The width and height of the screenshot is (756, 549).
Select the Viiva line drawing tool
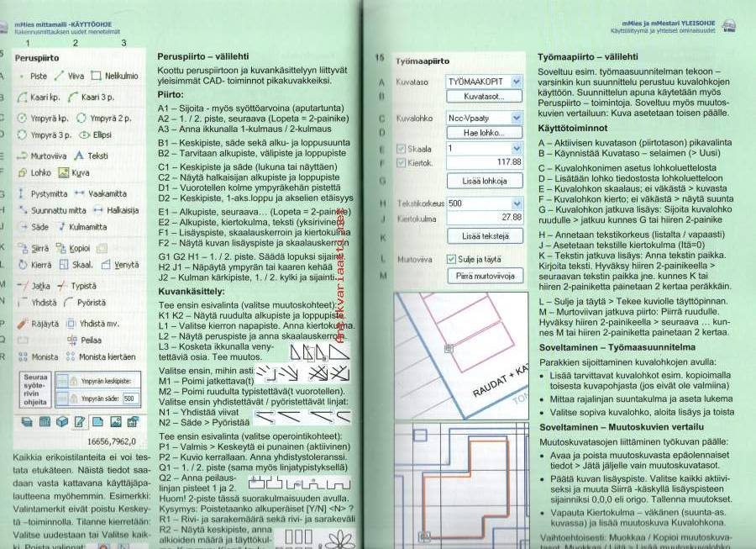(x=71, y=76)
